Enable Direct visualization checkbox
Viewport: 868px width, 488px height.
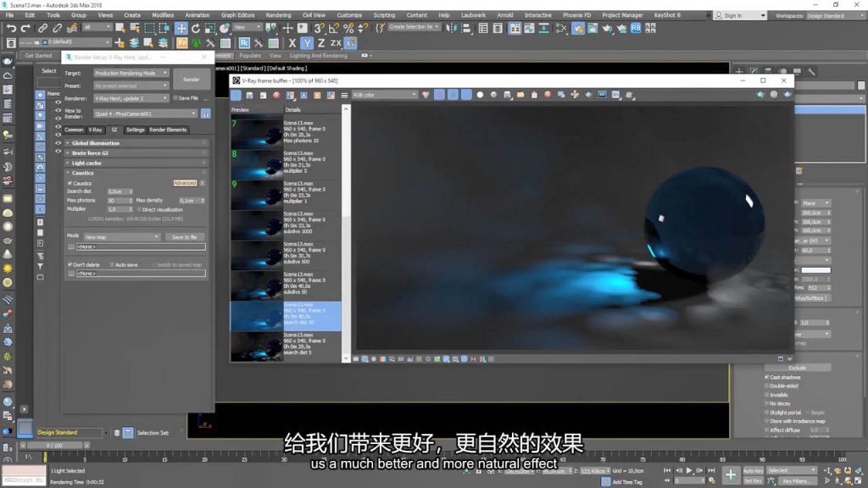tap(139, 210)
